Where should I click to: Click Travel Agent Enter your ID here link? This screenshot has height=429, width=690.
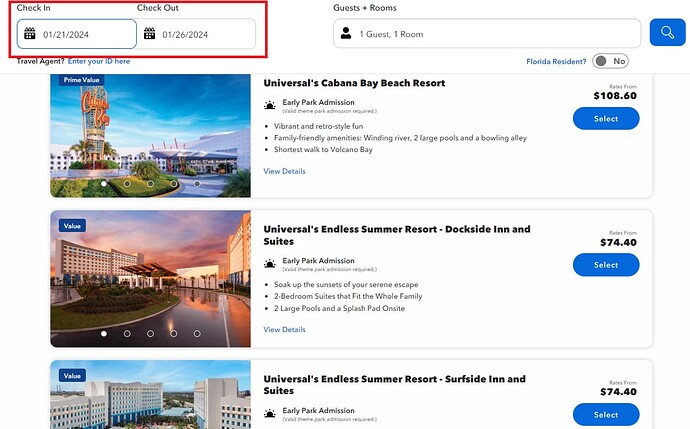pyautogui.click(x=99, y=61)
